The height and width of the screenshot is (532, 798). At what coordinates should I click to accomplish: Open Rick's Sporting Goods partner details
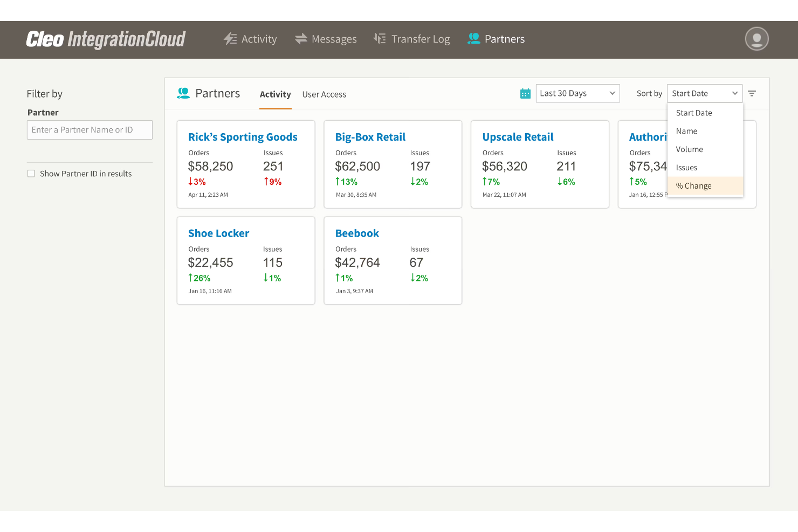point(243,136)
